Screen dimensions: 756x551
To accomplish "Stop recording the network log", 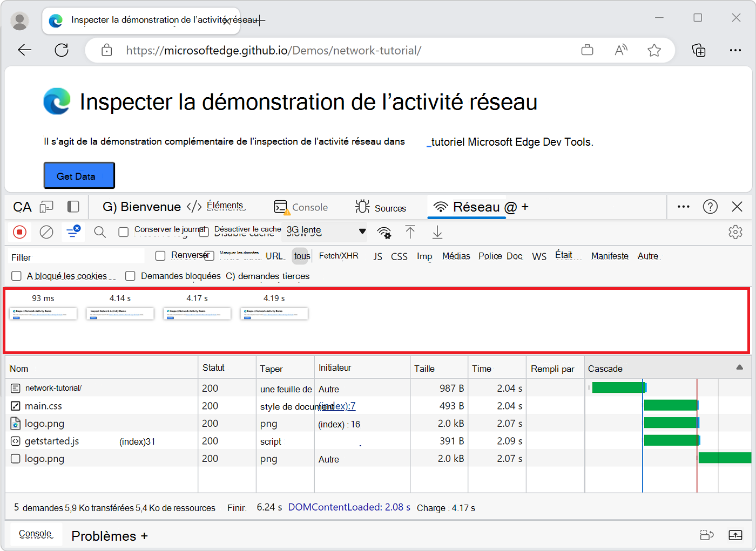I will pyautogui.click(x=19, y=232).
